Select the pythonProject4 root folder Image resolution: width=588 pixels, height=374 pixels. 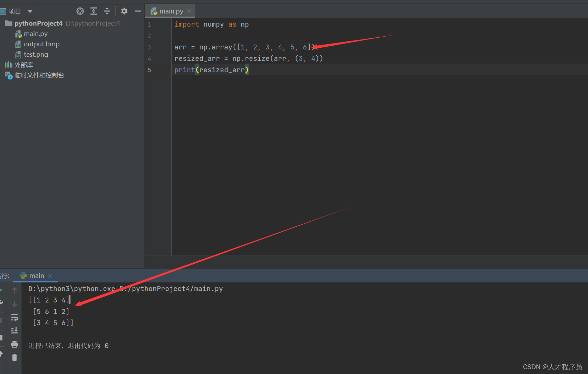coord(38,23)
